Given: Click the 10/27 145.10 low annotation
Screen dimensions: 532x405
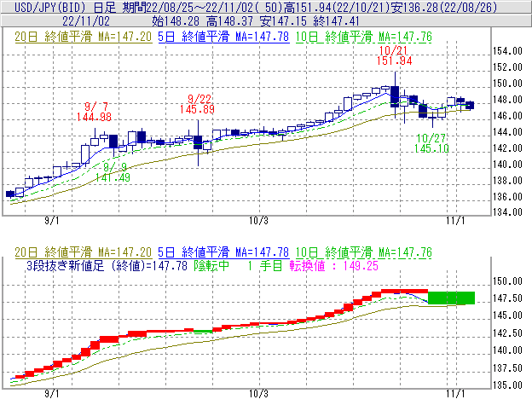Looking at the screenshot, I should (x=431, y=143).
